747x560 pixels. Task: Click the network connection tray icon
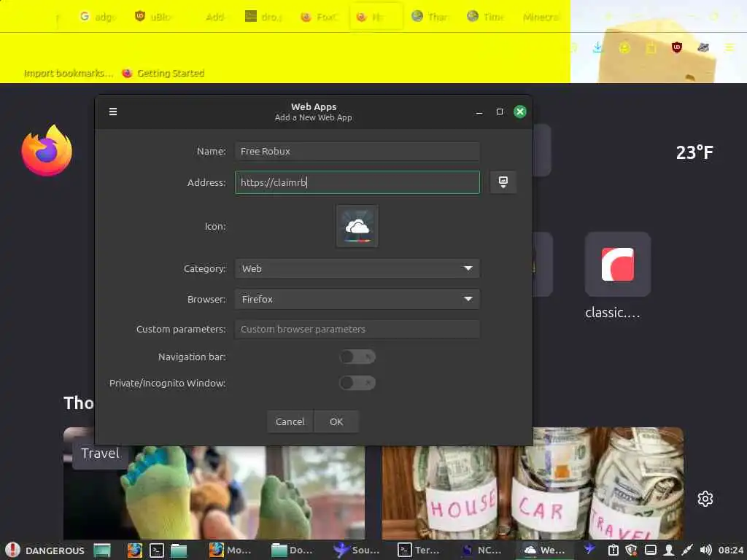pyautogui.click(x=687, y=550)
